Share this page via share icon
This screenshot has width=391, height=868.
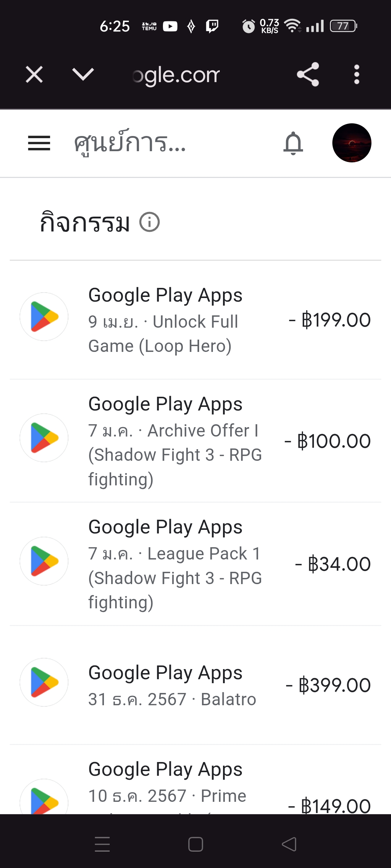308,75
